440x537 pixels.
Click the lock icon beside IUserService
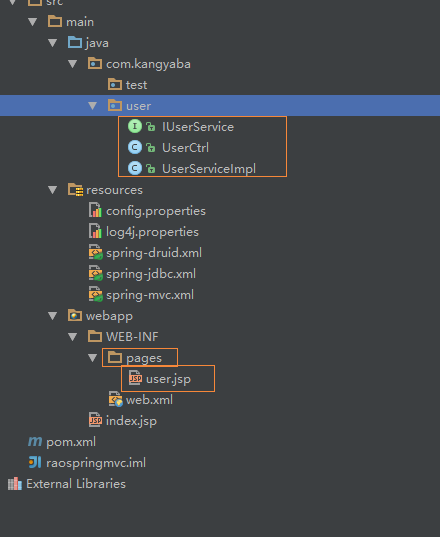(151, 127)
